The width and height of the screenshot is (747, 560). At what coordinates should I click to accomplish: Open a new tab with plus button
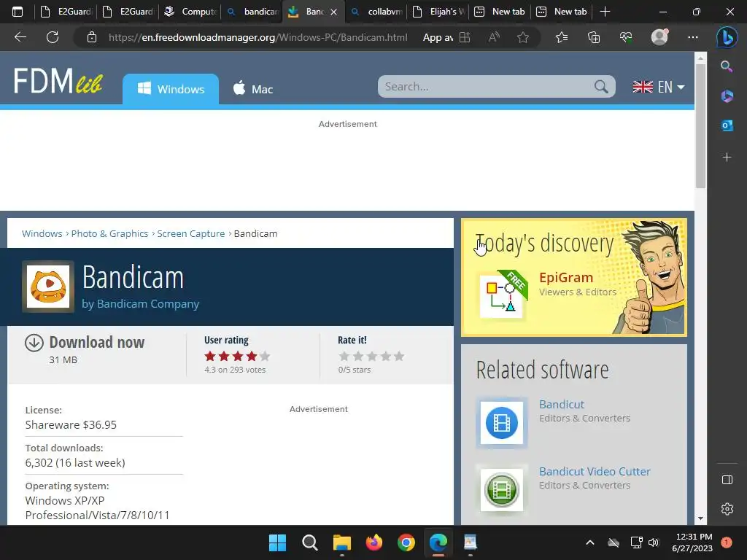pyautogui.click(x=605, y=12)
